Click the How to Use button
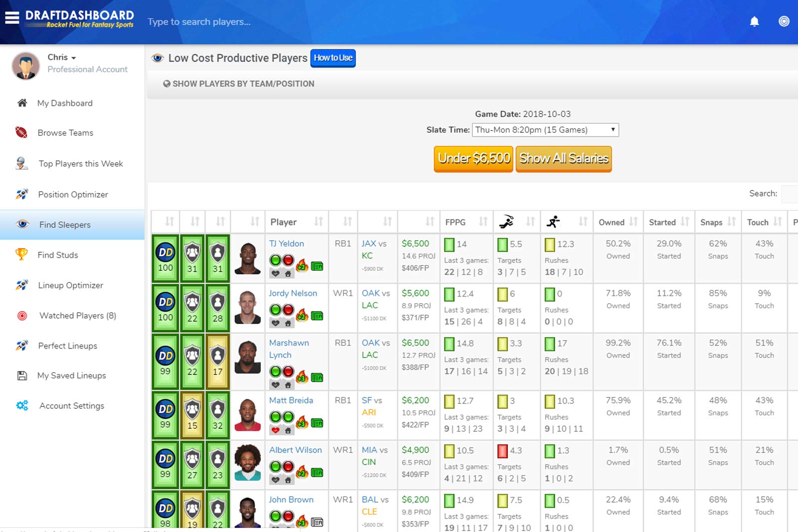The height and width of the screenshot is (532, 798). (333, 58)
